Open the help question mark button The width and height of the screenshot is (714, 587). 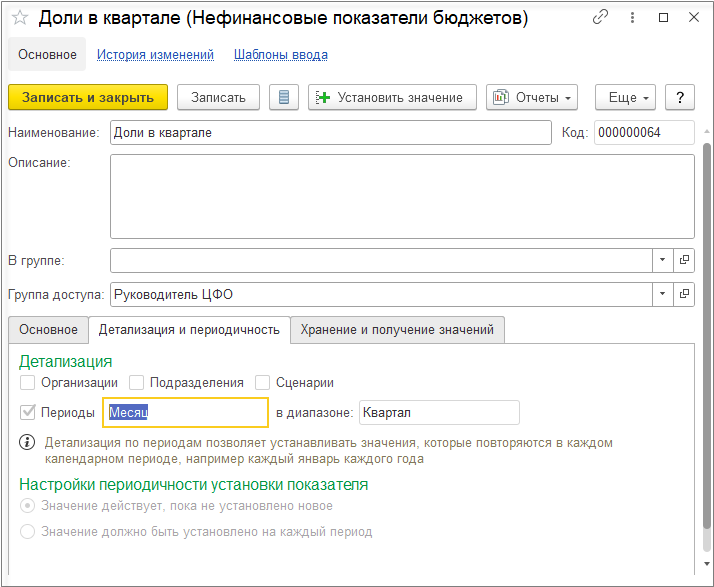680,97
